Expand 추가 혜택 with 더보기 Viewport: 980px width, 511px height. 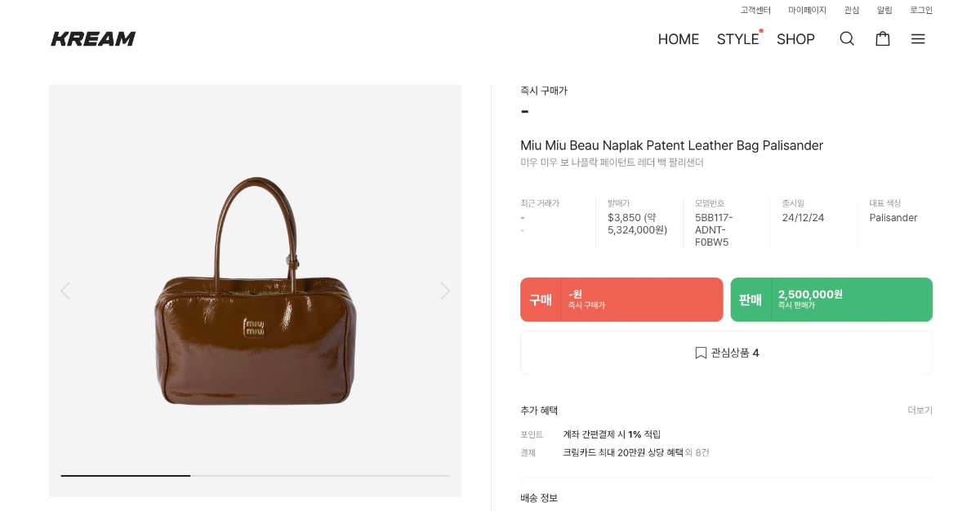coord(920,411)
